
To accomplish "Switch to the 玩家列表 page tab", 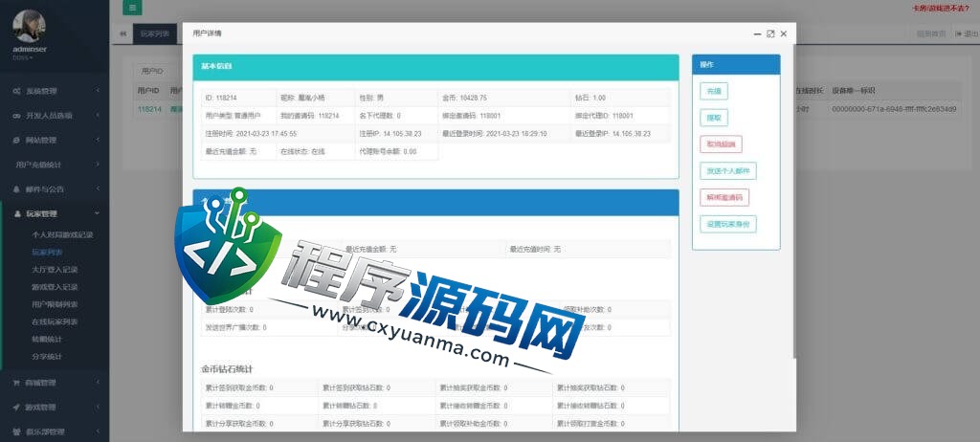I will [154, 33].
